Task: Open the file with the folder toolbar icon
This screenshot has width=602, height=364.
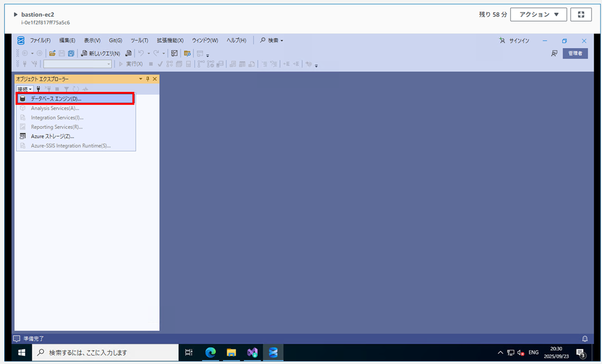Action: [x=52, y=53]
